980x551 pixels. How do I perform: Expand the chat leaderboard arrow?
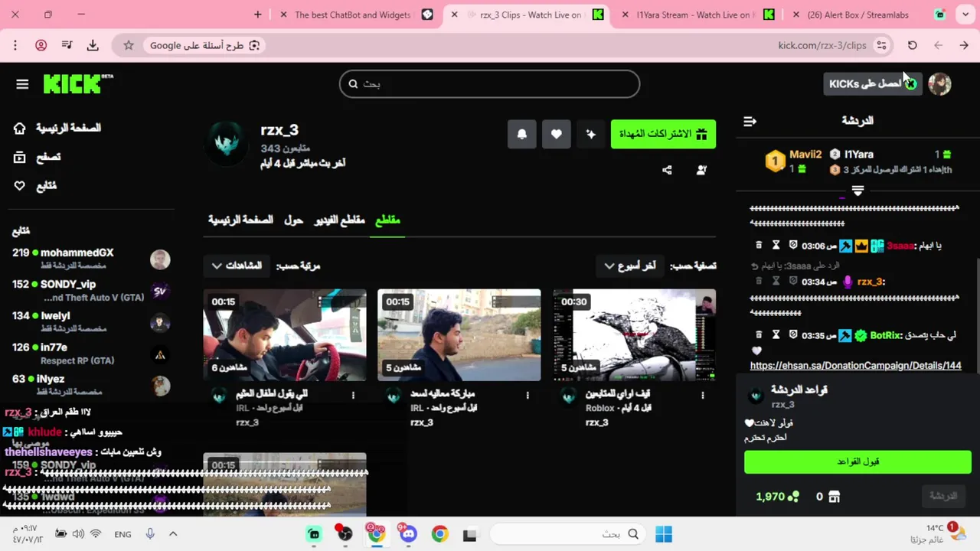[x=857, y=191]
